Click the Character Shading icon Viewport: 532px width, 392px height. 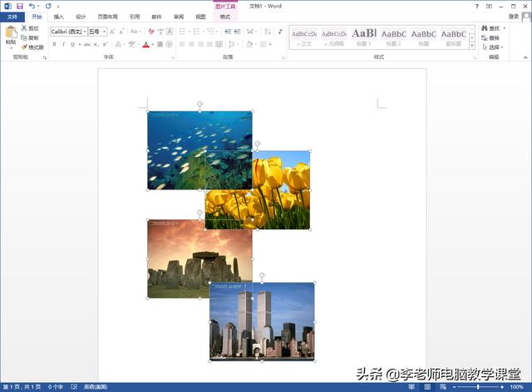160,44
